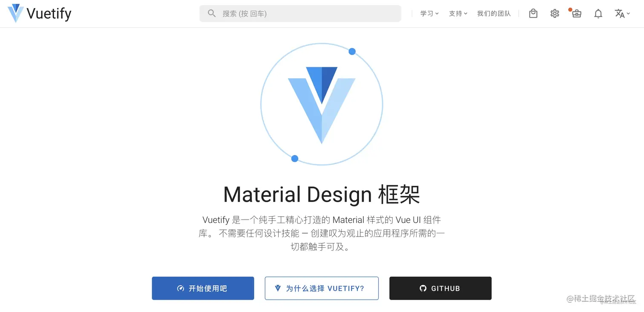Viewport: 644px width, 312px height.
Task: Click the 为什么选择 VUETIFY? button
Action: pos(322,288)
